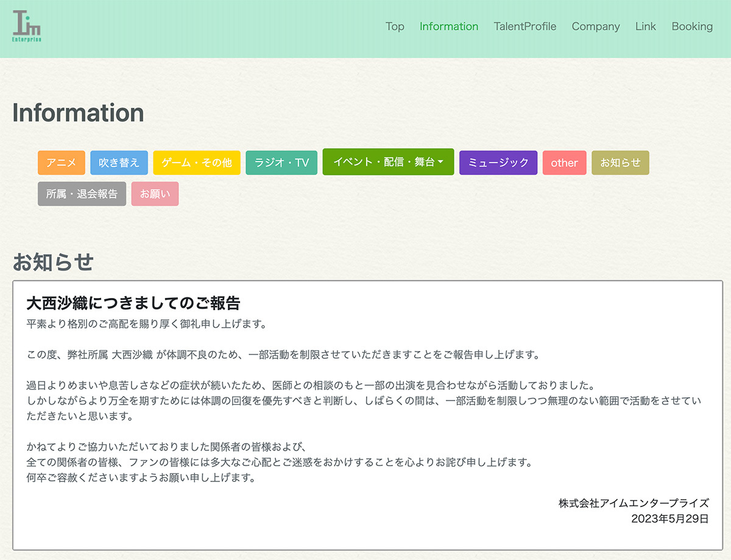Screen dimensions: 731x560
Task: Go to the Information nav item
Action: [x=449, y=26]
